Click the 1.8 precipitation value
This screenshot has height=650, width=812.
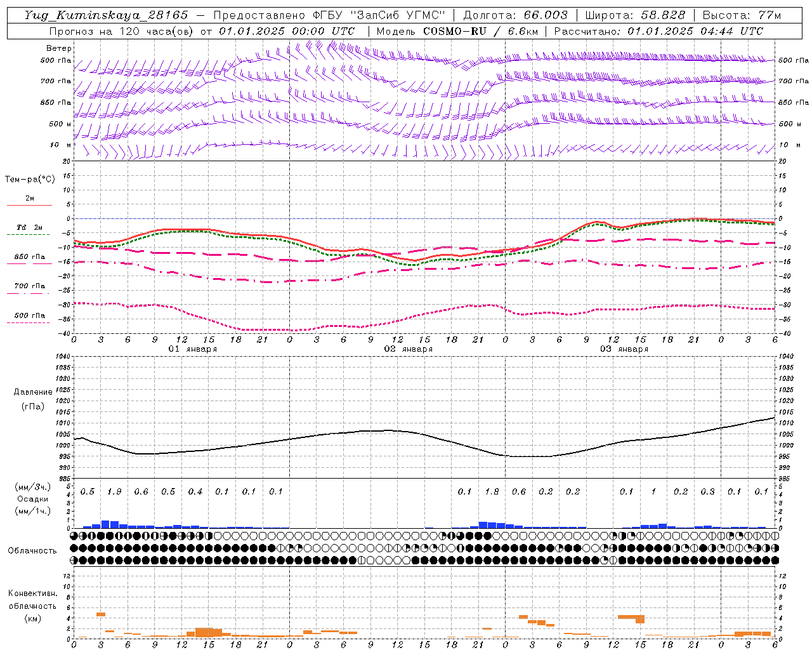point(492,492)
